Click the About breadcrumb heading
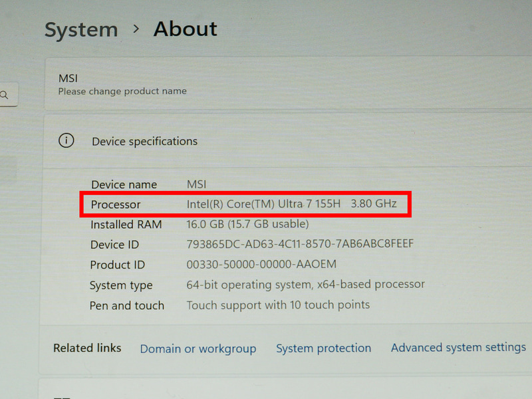 coord(186,29)
